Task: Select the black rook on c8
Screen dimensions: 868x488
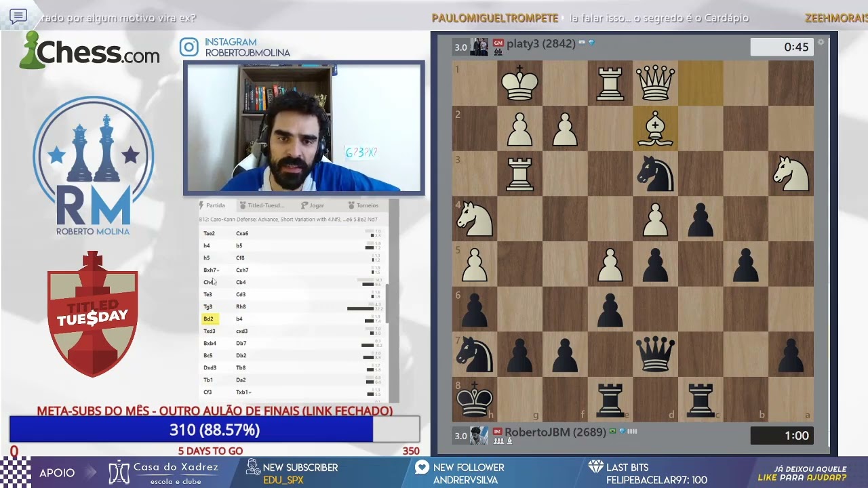Action: coord(701,399)
